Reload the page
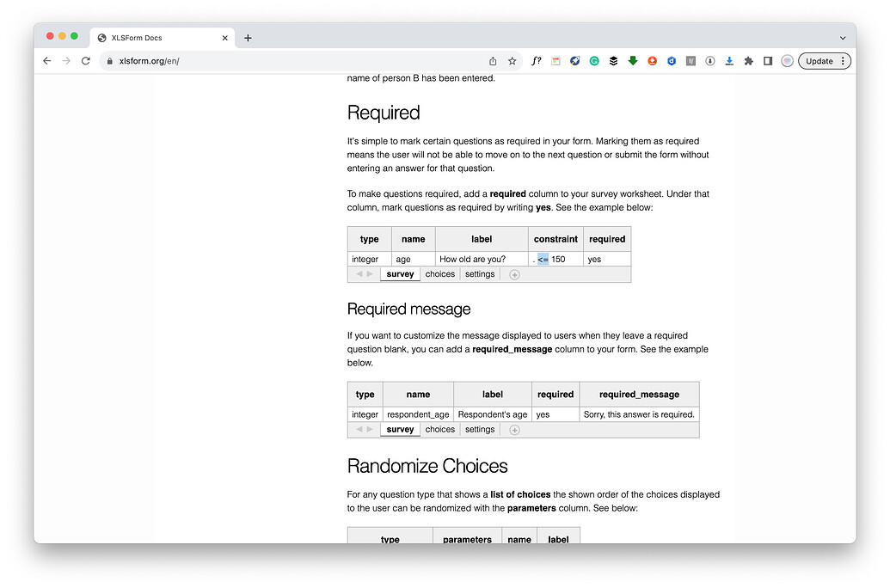Screen dimensions: 890x588 [x=86, y=61]
